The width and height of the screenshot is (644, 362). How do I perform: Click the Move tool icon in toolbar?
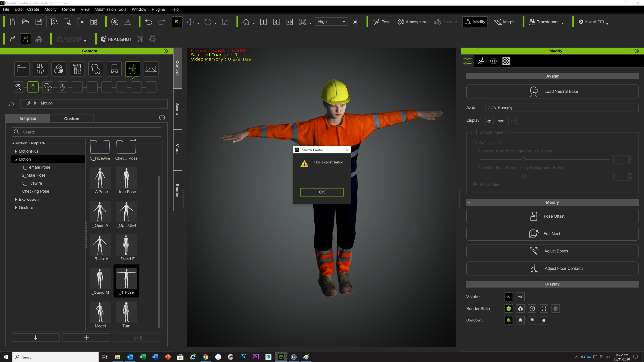tap(190, 22)
